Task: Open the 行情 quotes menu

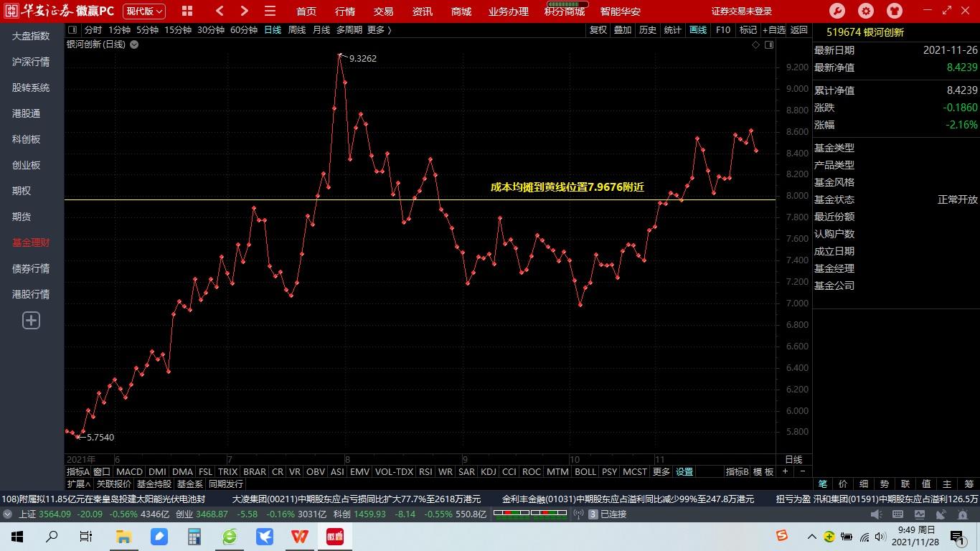Action: pos(345,11)
